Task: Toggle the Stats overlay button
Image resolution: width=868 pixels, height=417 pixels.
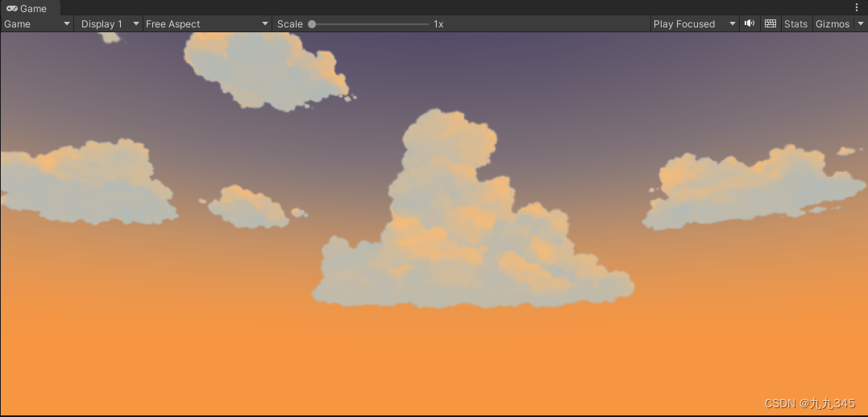Action: (x=796, y=24)
